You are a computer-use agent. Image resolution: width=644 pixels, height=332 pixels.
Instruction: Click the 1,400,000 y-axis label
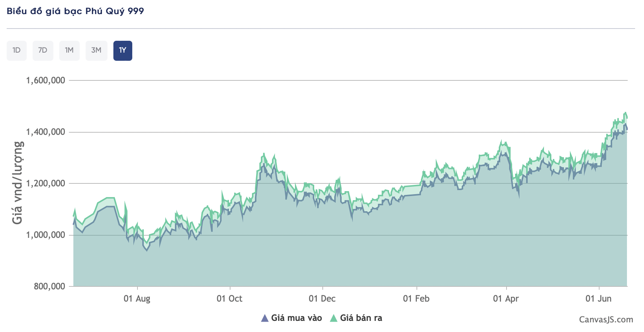pyautogui.click(x=46, y=132)
